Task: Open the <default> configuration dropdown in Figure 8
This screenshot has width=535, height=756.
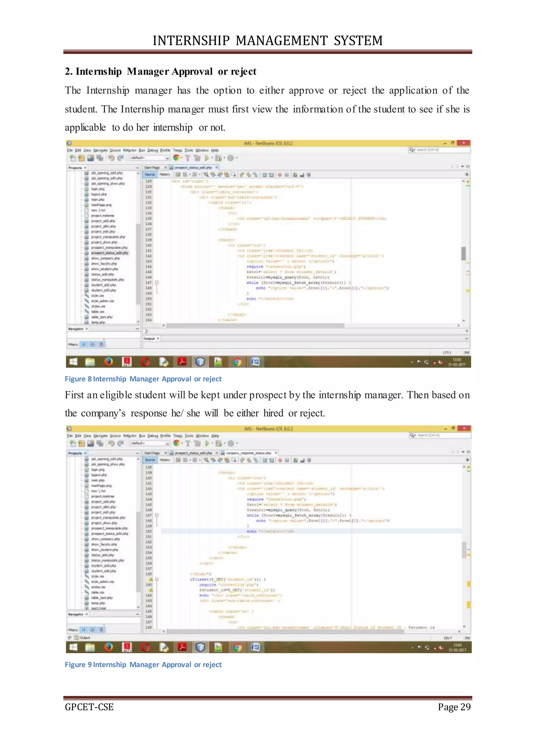Action: (x=149, y=158)
